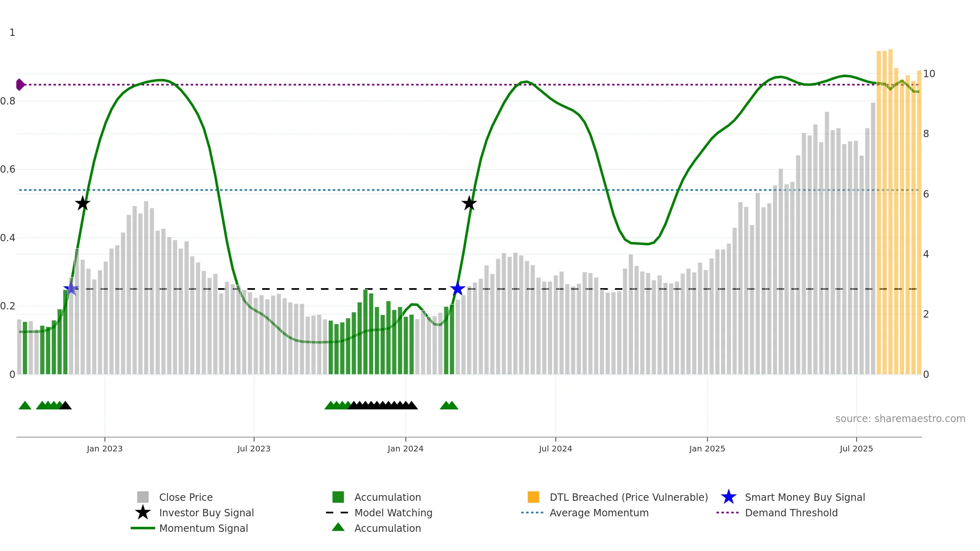The height and width of the screenshot is (551, 980).
Task: Click the black Investor Buy star in 2024
Action: point(469,203)
